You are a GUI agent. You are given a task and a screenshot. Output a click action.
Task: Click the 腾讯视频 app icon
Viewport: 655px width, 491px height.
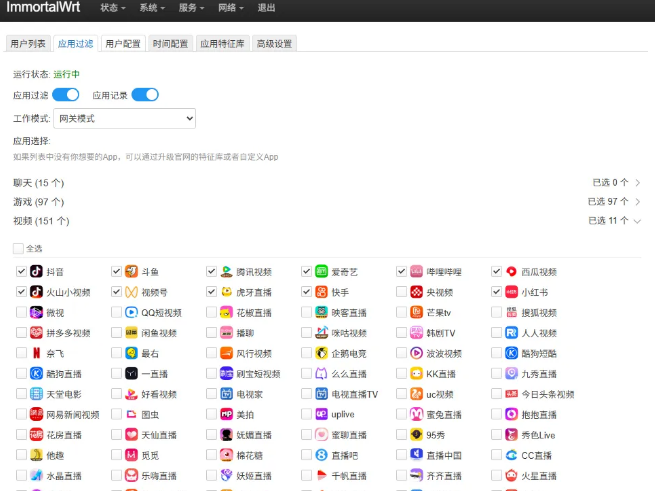pyautogui.click(x=226, y=272)
